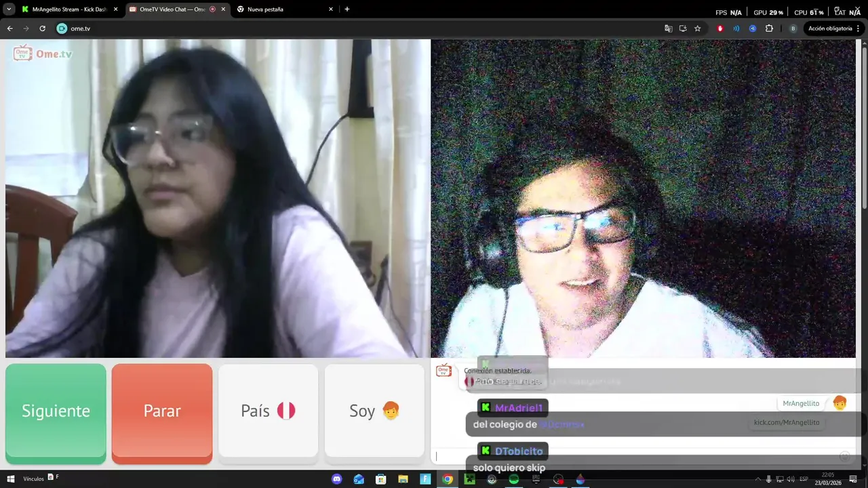Close the OmeTV Video Chat tab
The width and height of the screenshot is (868, 488).
(x=223, y=9)
